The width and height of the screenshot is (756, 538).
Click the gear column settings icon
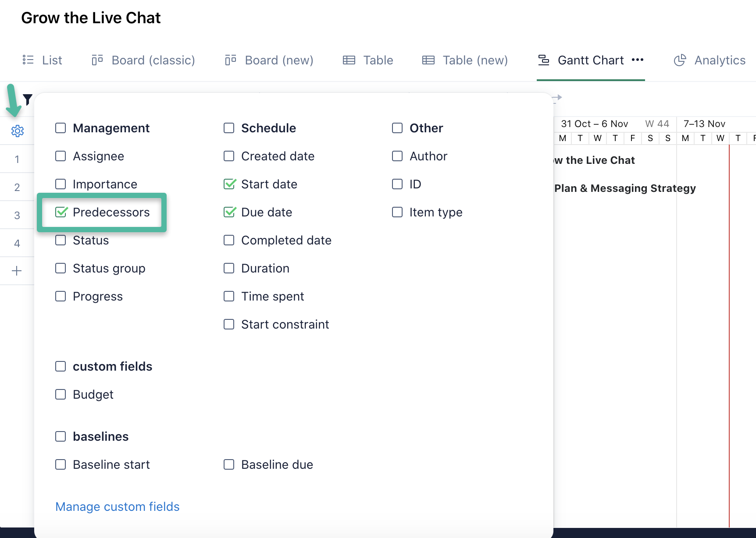(x=18, y=131)
